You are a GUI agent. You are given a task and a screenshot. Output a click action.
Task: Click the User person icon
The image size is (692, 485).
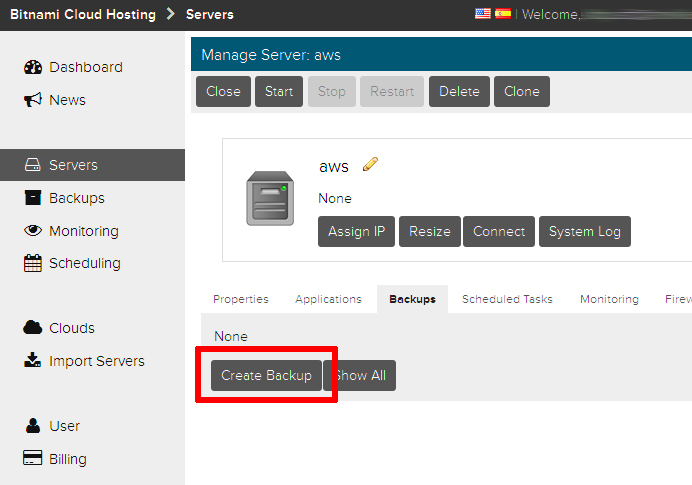click(x=33, y=425)
